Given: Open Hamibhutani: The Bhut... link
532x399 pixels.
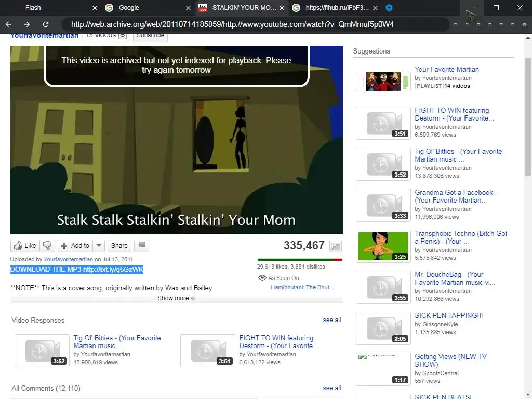Looking at the screenshot, I should click(x=302, y=287).
